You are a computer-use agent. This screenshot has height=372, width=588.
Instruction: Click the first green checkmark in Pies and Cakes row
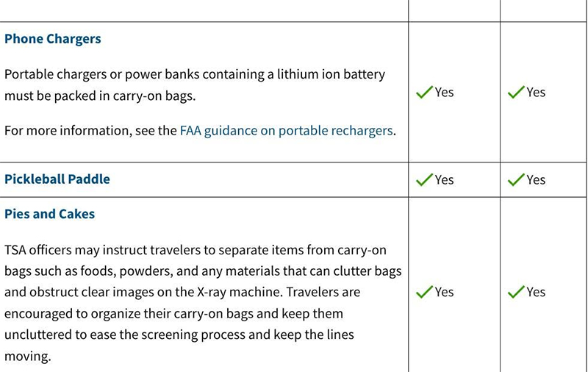click(x=425, y=292)
